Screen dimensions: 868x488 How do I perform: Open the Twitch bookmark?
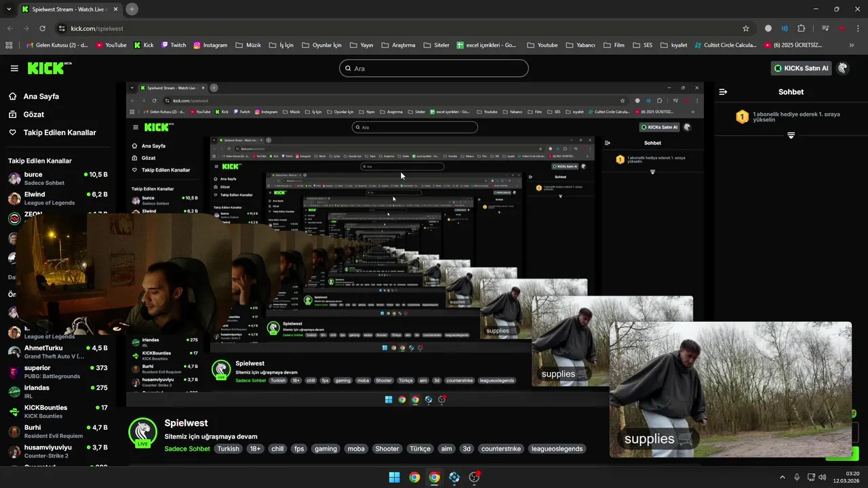pos(174,45)
